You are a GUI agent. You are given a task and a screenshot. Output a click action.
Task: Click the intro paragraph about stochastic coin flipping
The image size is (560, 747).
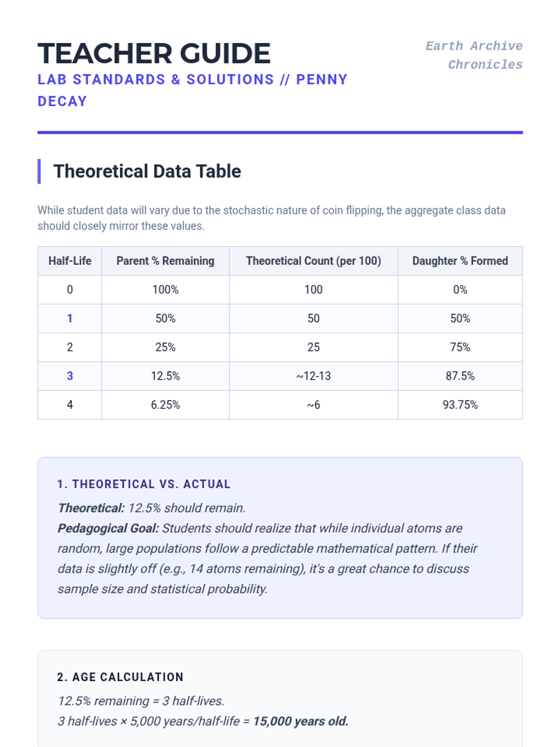[271, 218]
